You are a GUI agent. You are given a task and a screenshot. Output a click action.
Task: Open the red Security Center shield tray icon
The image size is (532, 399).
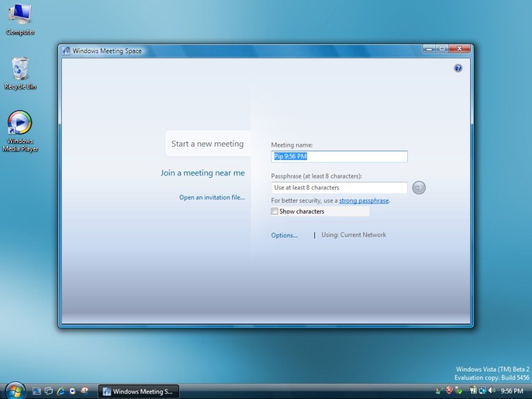pyautogui.click(x=449, y=390)
